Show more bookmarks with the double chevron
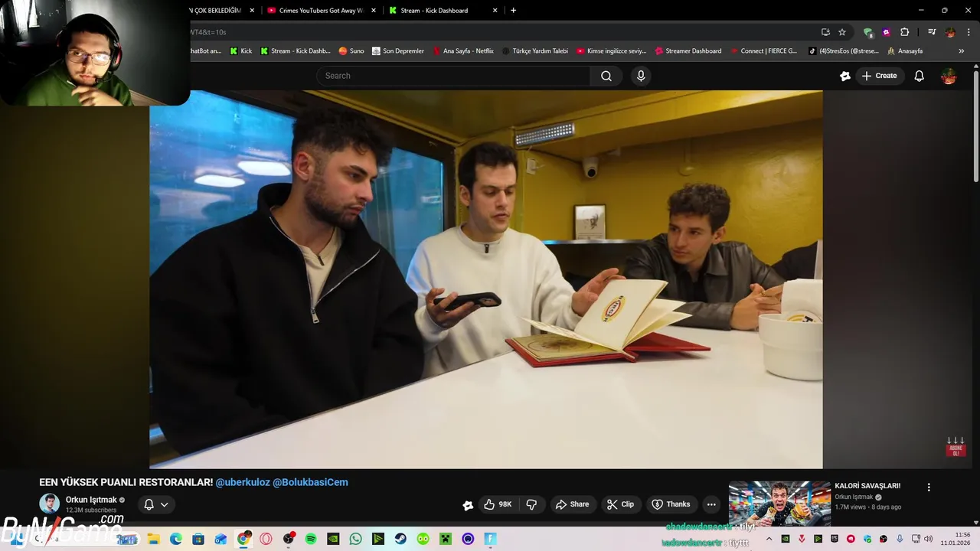 click(962, 51)
